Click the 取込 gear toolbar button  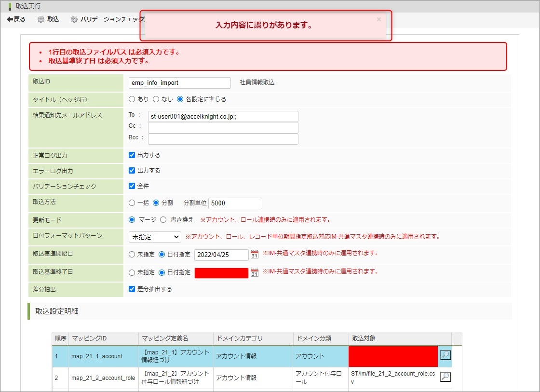(48, 19)
